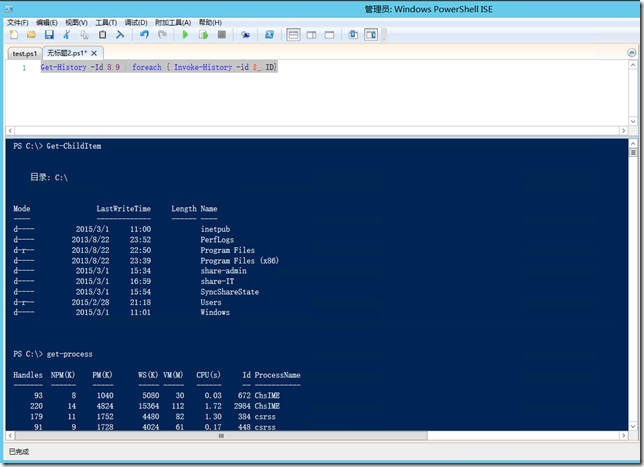Switch to the test.ps1 tab
Screen dimensions: 644x467
[x=25, y=53]
